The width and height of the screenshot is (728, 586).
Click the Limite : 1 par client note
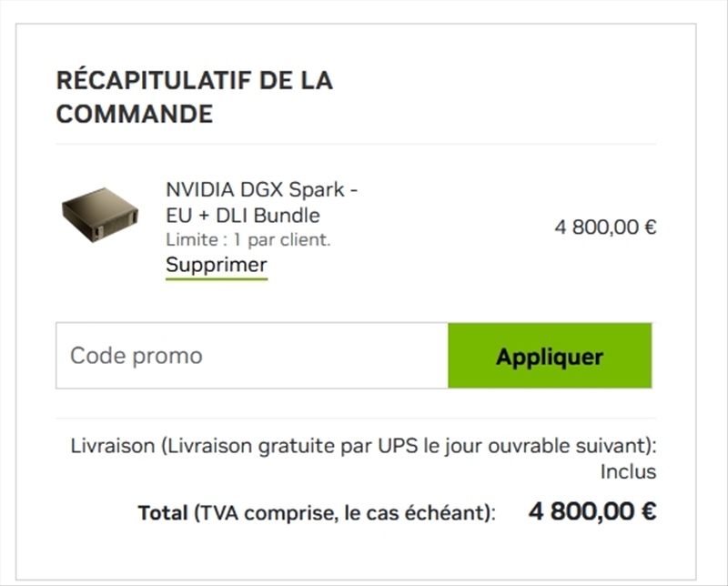[x=248, y=240]
